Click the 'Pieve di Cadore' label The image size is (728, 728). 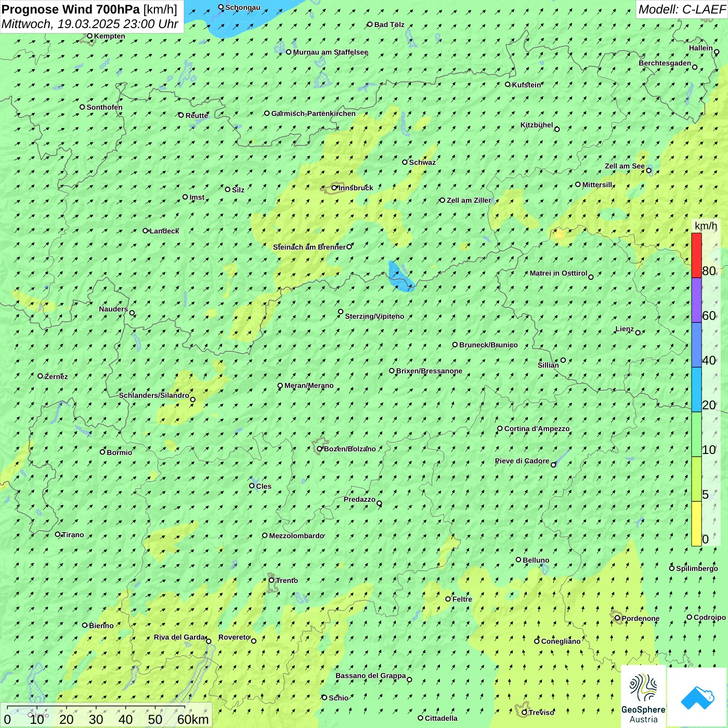[x=522, y=461]
